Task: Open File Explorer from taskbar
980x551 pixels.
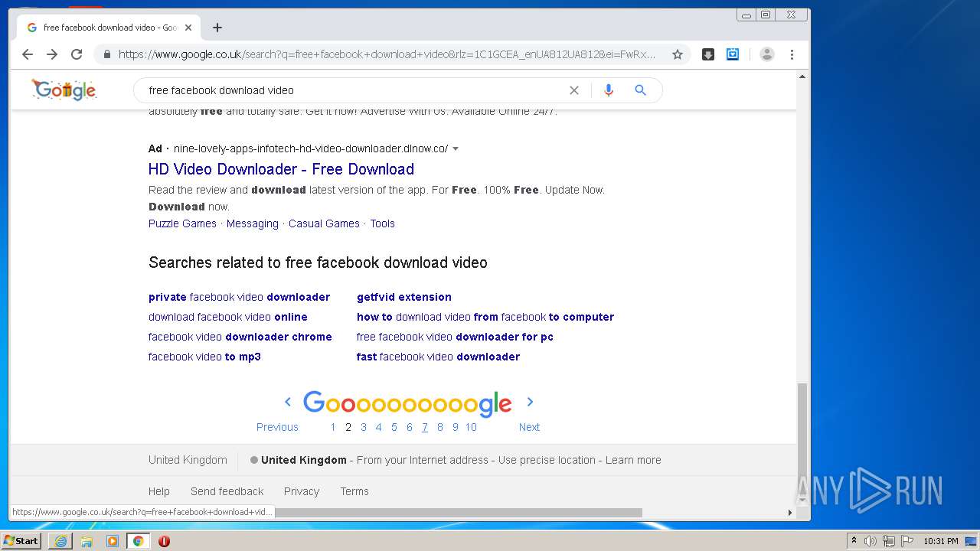Action: click(x=87, y=541)
